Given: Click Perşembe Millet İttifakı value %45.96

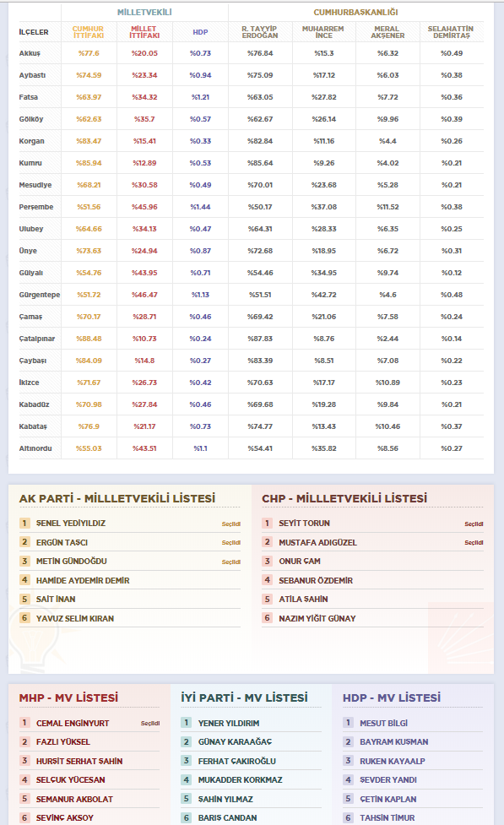Looking at the screenshot, I should tap(144, 207).
